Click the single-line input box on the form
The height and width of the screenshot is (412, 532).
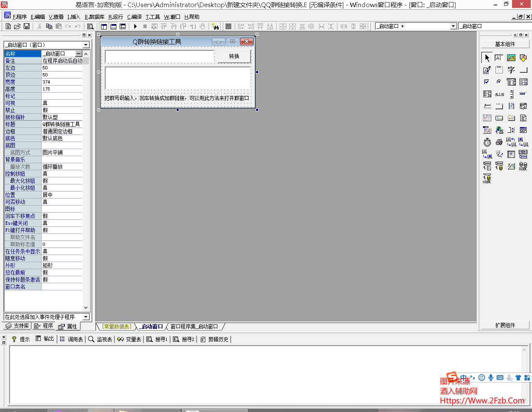[160, 56]
